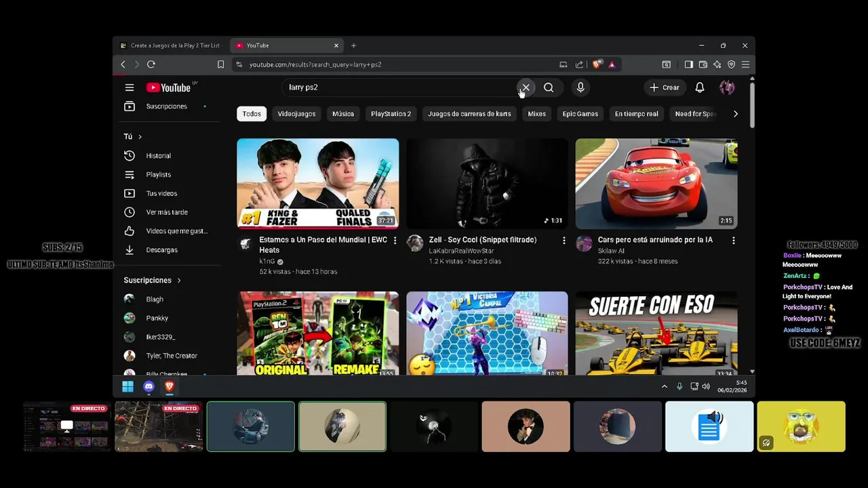Open the Windows Start menu
Viewport: 868px width, 488px height.
click(x=127, y=386)
